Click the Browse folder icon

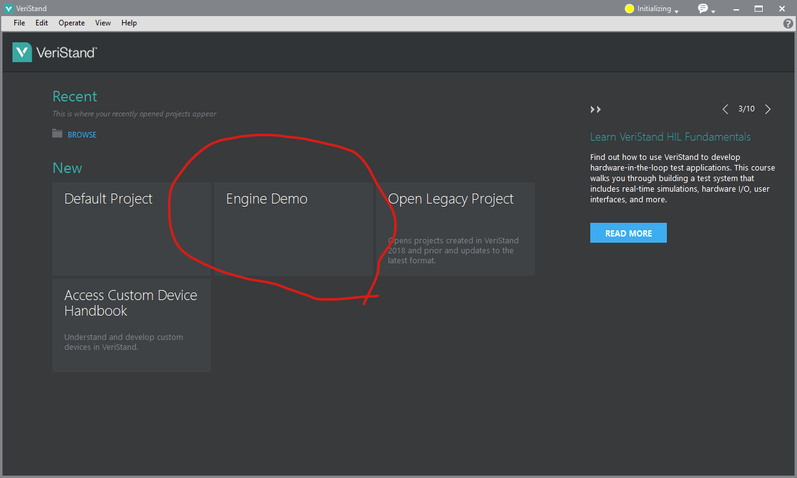(x=58, y=134)
